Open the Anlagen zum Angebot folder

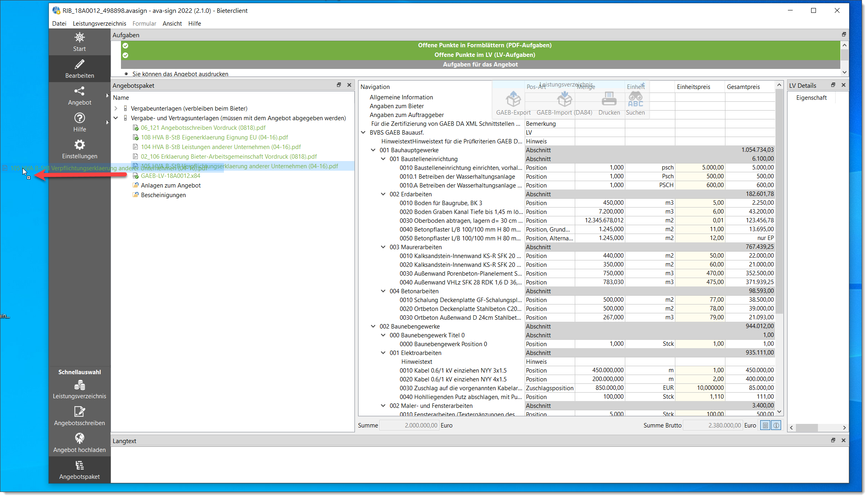(x=171, y=185)
